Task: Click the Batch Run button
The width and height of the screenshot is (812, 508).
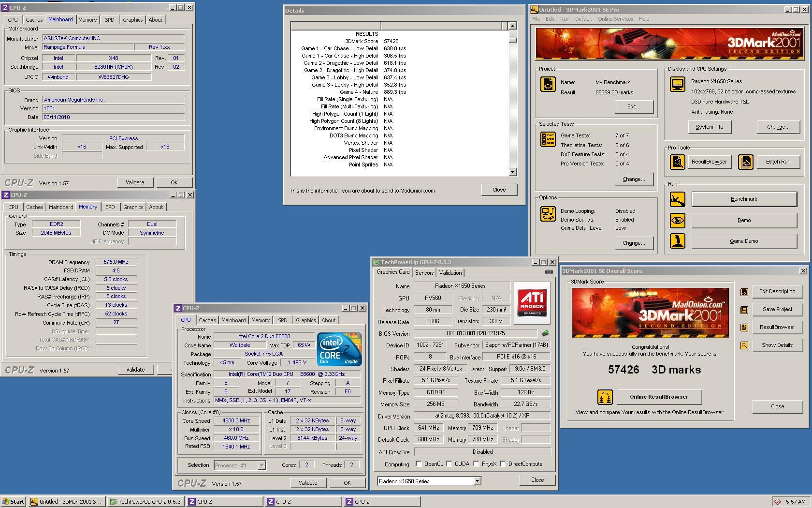Action: (778, 162)
